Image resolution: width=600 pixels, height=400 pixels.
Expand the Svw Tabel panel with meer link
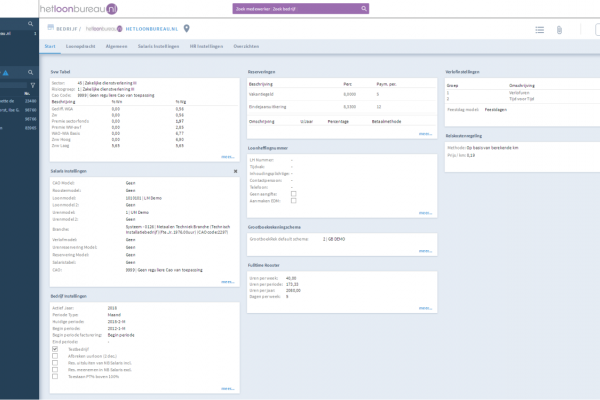[x=228, y=157]
